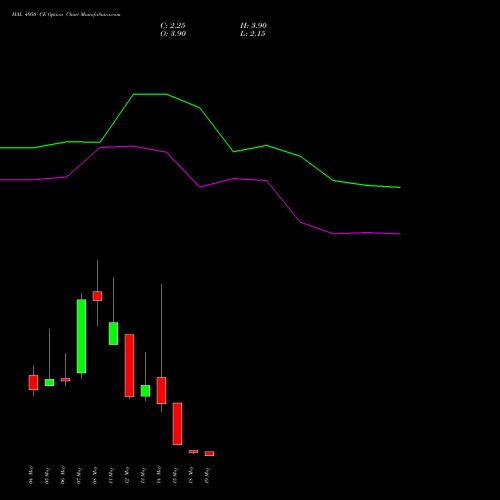The height and width of the screenshot is (500, 500).
Task: Click the '15 May' date label
Action: click(x=175, y=475)
